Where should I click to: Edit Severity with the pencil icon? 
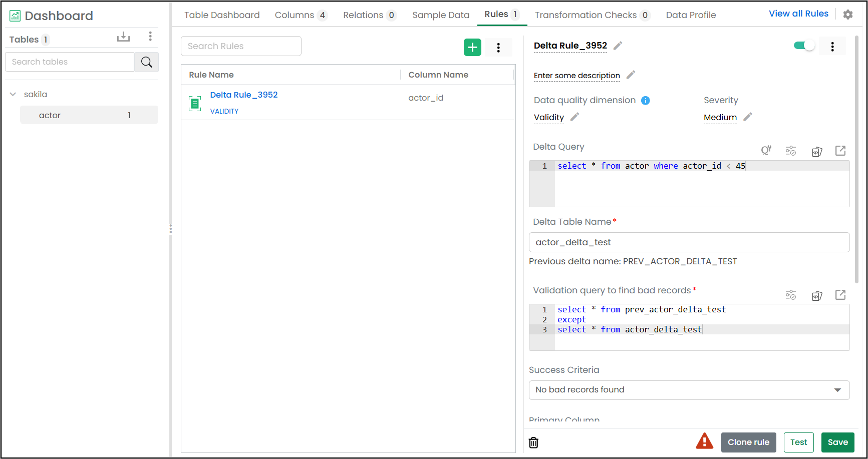click(748, 117)
